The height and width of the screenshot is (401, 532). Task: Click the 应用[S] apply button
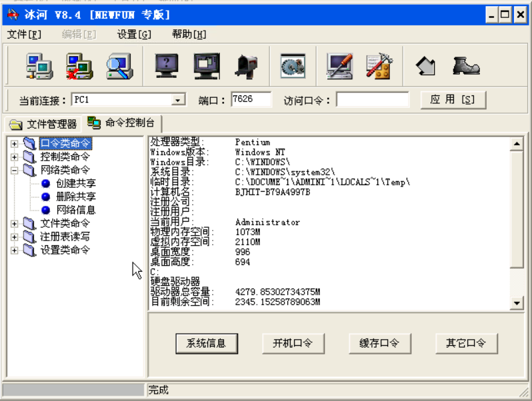tap(453, 100)
